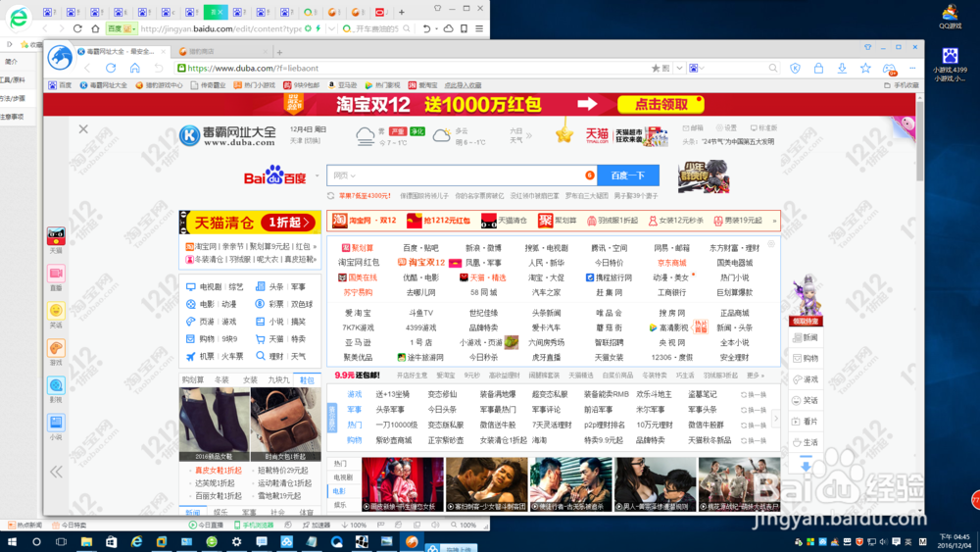Screen dimensions: 980x552
Task: Click the right arrow beside link table
Action: tap(775, 419)
